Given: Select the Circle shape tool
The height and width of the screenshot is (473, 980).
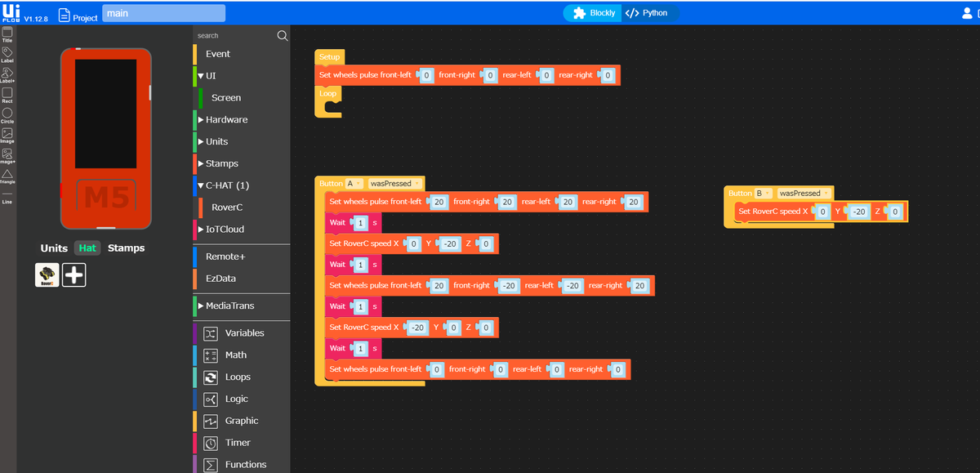Looking at the screenshot, I should (7, 115).
